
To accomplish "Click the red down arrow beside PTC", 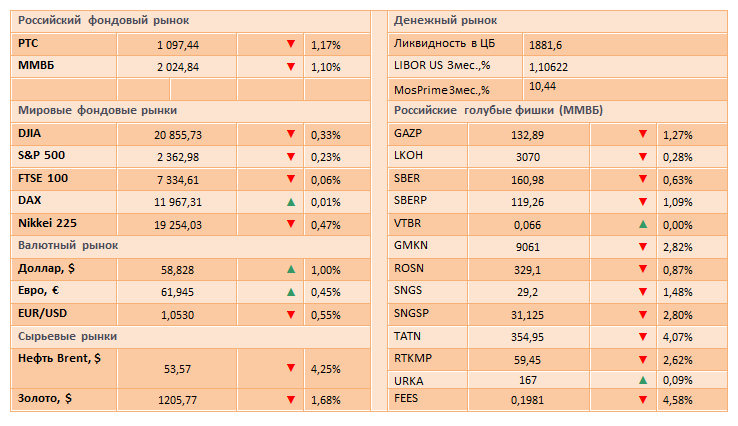I will (x=290, y=45).
